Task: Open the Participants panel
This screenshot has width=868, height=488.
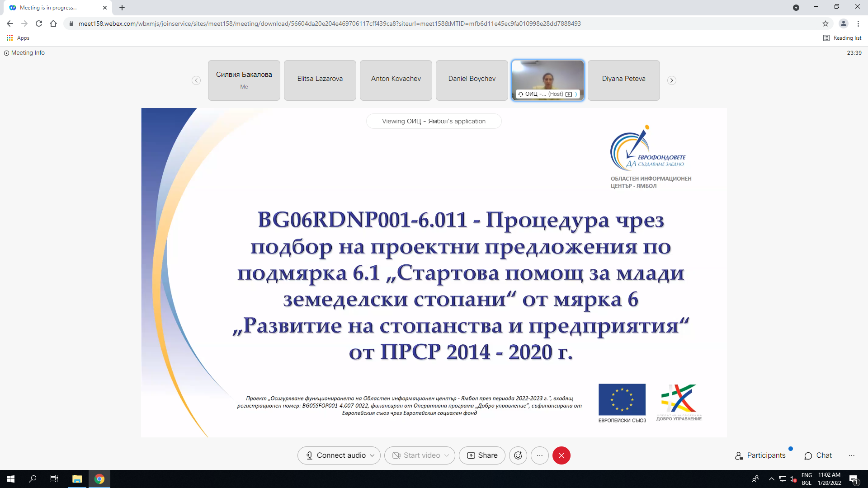Action: [x=760, y=455]
